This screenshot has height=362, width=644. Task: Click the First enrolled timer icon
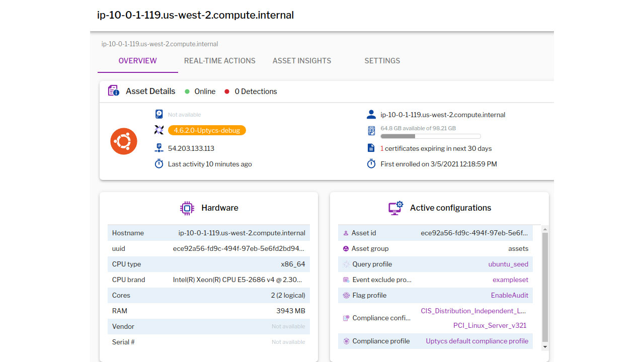coord(371,164)
